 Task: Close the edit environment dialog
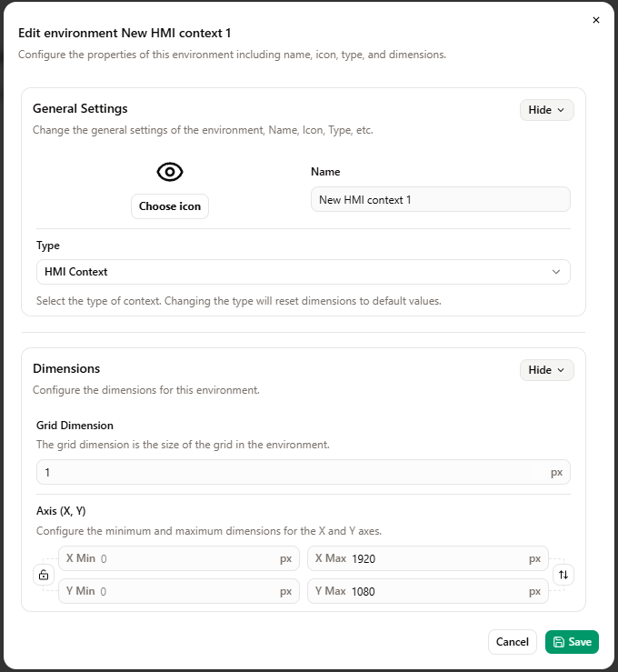pyautogui.click(x=596, y=20)
